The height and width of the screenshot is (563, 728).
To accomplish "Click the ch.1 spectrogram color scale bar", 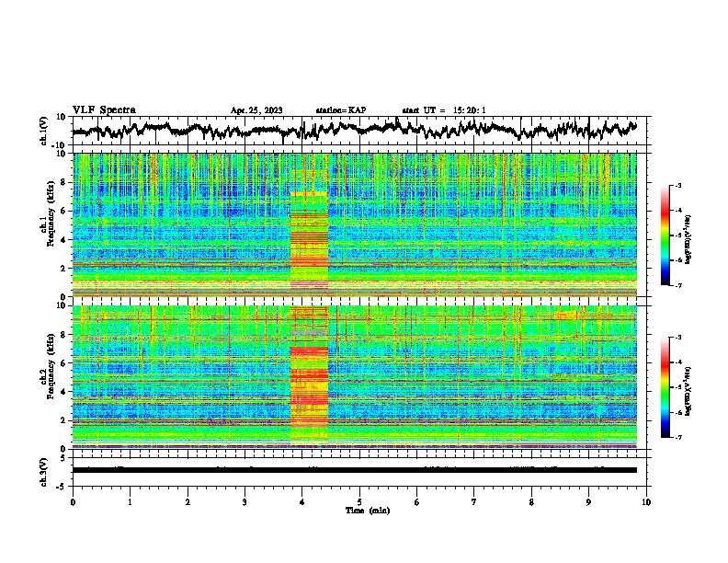I will tap(665, 235).
